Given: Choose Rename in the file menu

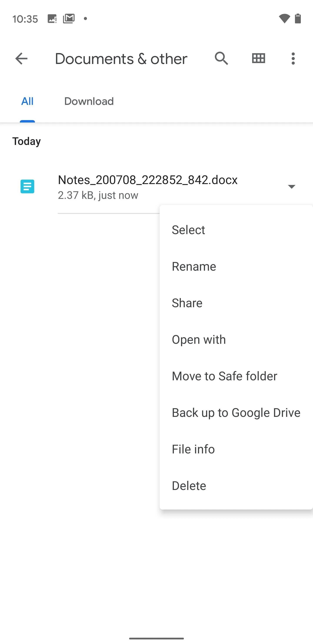Looking at the screenshot, I should [x=236, y=267].
